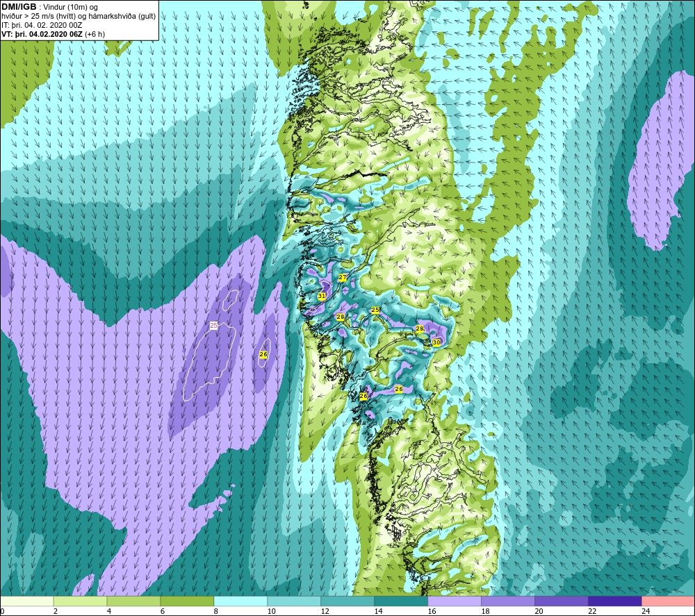
Task: Click the '8' legend scale label
Action: [x=216, y=611]
